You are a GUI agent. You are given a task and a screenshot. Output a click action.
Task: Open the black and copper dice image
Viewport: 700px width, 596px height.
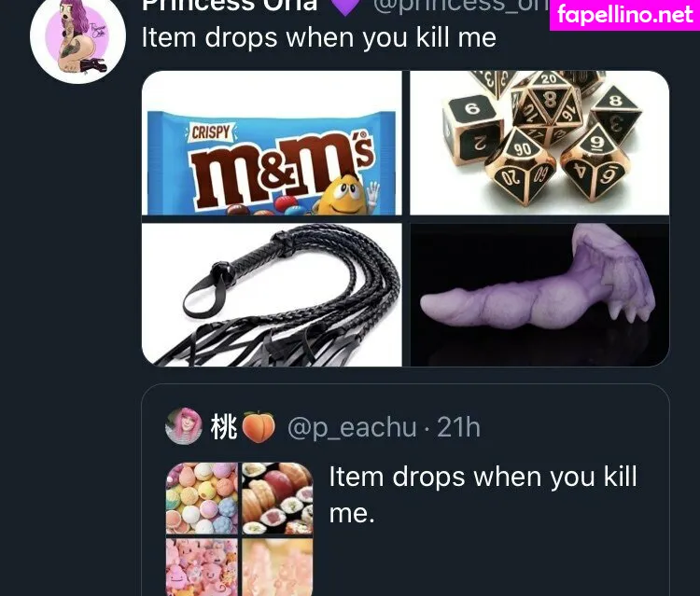[x=539, y=143]
